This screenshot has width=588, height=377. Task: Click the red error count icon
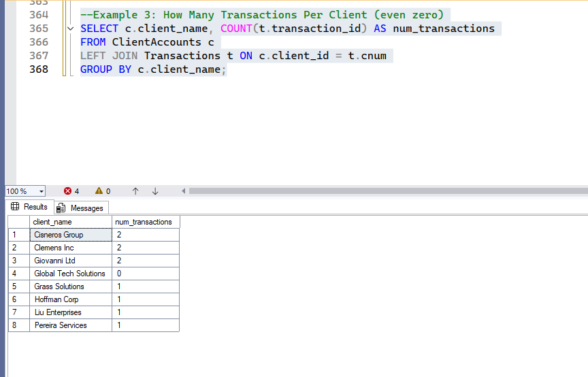pyautogui.click(x=67, y=191)
